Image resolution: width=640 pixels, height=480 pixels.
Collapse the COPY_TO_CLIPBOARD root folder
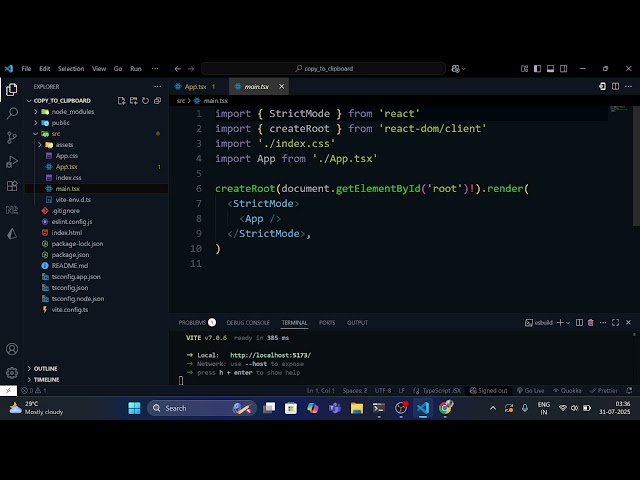click(x=62, y=100)
